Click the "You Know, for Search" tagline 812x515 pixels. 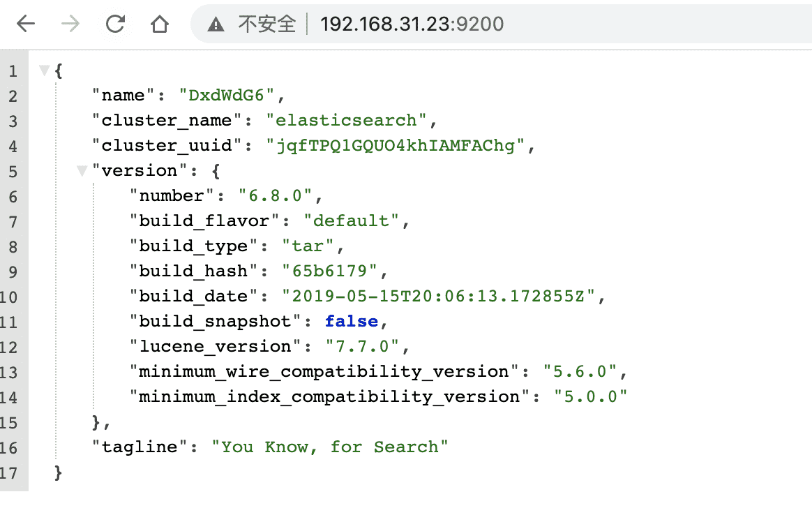tap(330, 447)
